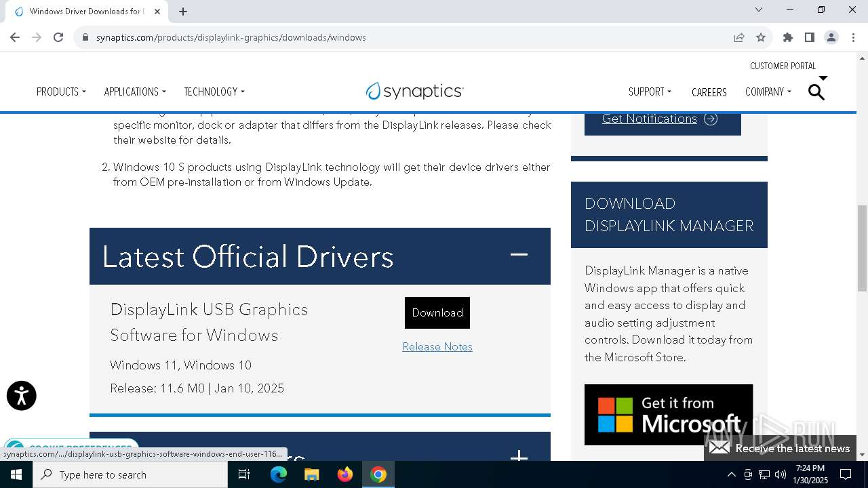Open volume control tray icon
Viewport: 868px width, 488px height.
pyautogui.click(x=781, y=474)
